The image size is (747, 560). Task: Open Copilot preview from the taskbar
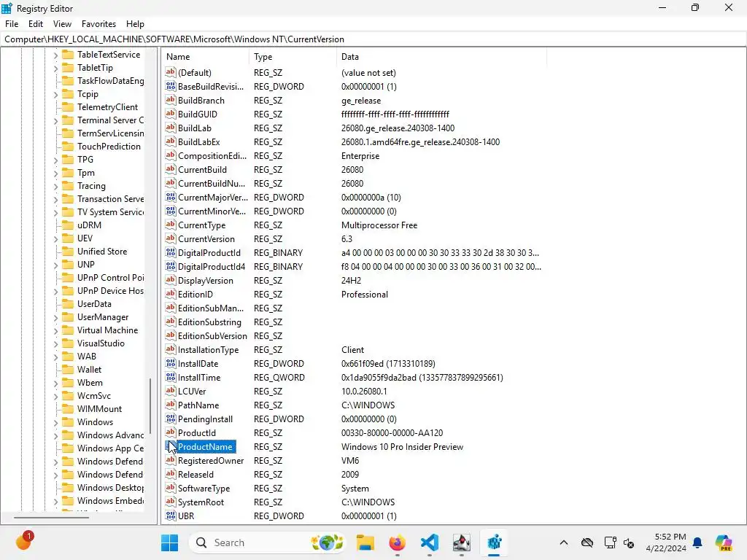(x=724, y=542)
